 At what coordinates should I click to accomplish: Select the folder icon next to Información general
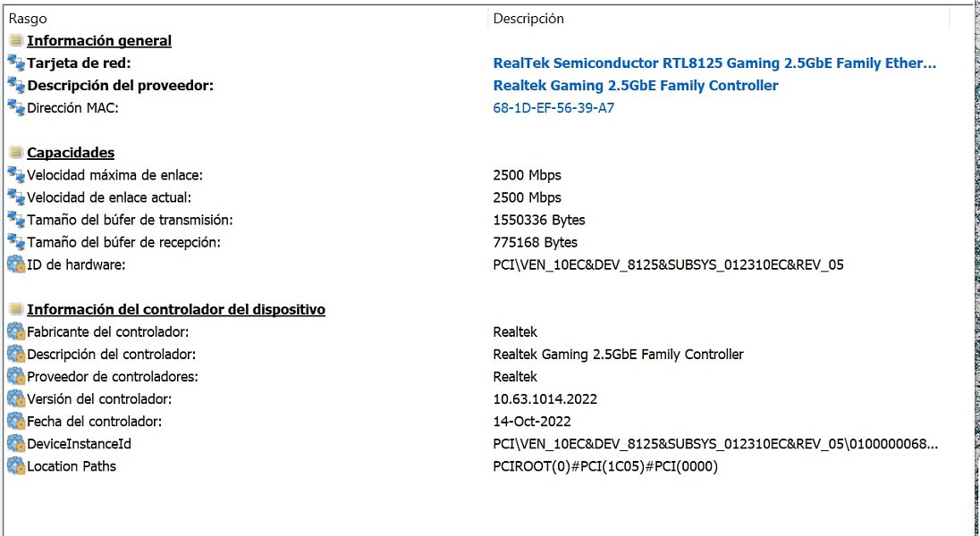point(16,40)
